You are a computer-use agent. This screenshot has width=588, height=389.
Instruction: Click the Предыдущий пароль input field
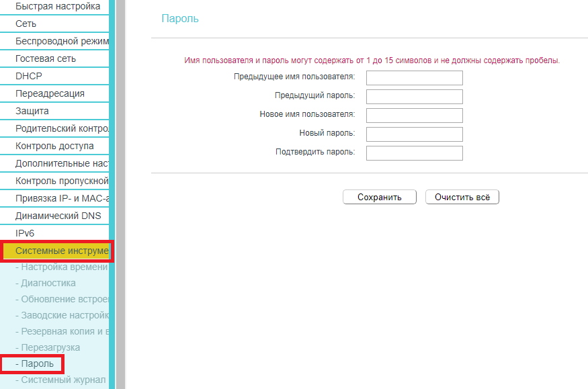point(414,97)
